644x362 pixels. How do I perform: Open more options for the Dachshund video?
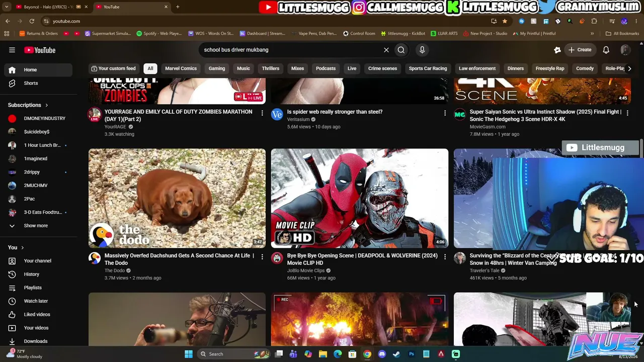pos(262,257)
